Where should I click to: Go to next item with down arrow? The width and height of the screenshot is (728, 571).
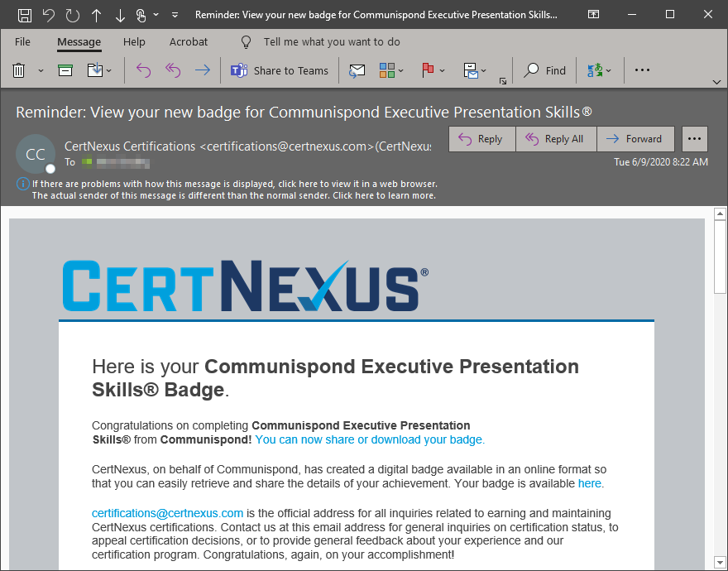coord(120,16)
